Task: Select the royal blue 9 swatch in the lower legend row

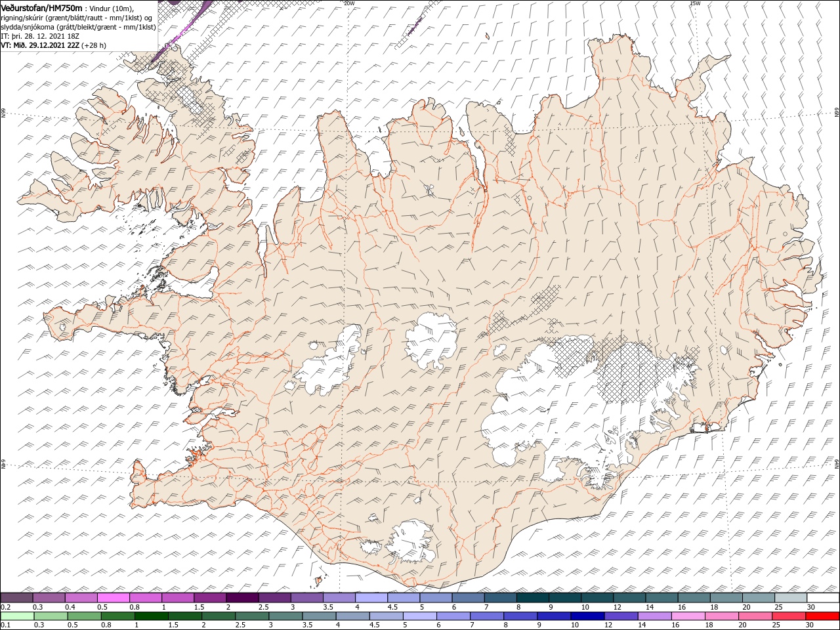Action: click(553, 616)
